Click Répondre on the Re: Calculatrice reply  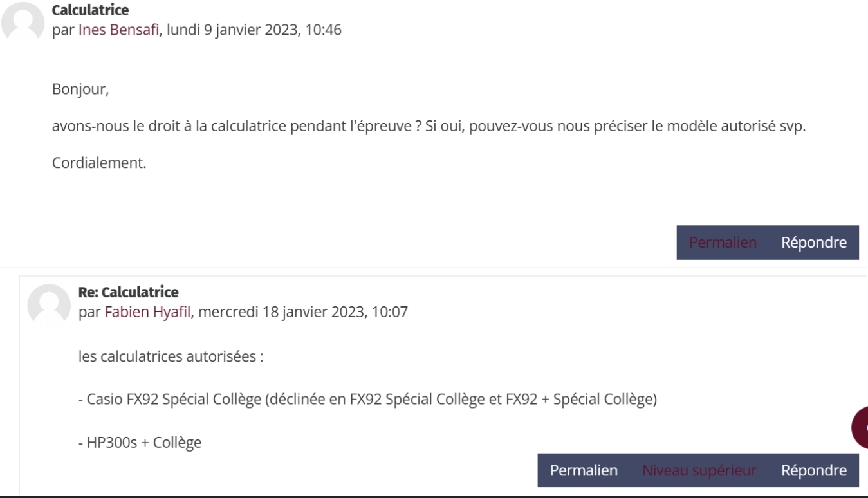click(x=814, y=470)
